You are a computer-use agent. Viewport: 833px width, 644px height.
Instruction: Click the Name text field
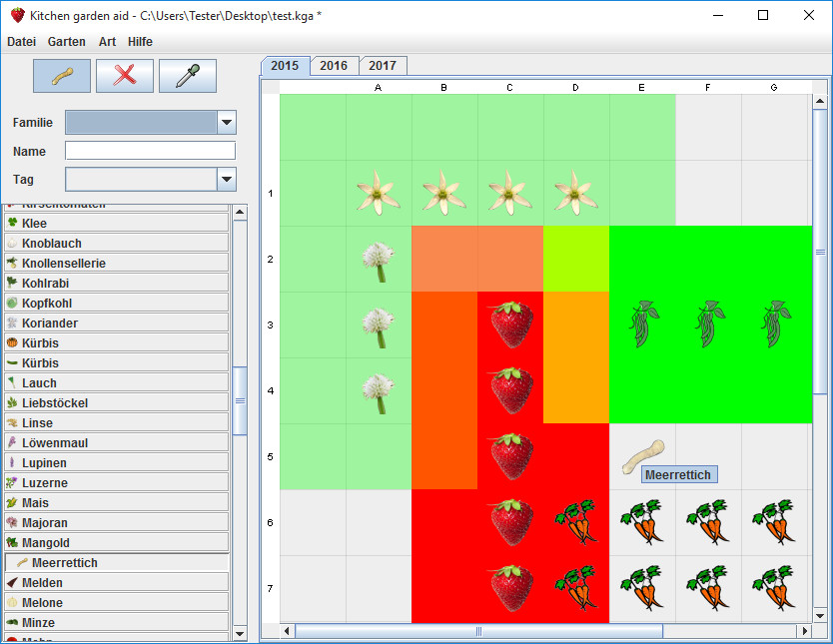[150, 151]
